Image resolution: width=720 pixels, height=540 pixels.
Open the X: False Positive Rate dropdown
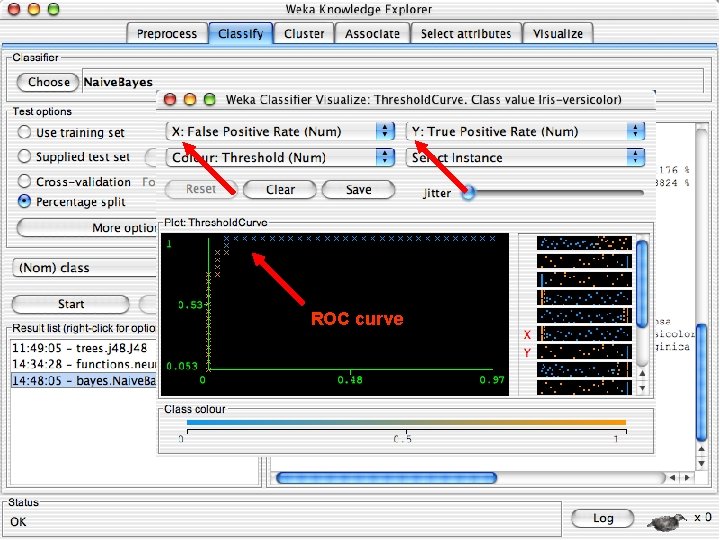click(280, 132)
